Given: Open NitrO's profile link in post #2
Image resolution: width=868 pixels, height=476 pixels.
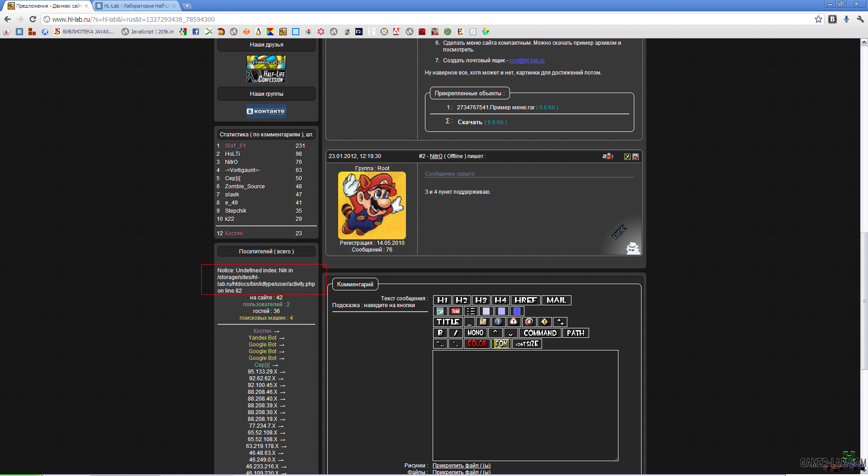Looking at the screenshot, I should (x=436, y=156).
